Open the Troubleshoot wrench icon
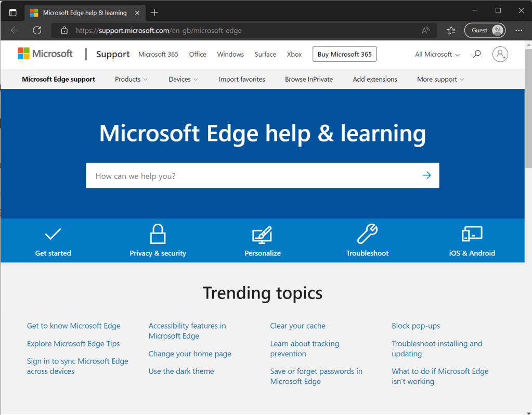 tap(367, 234)
